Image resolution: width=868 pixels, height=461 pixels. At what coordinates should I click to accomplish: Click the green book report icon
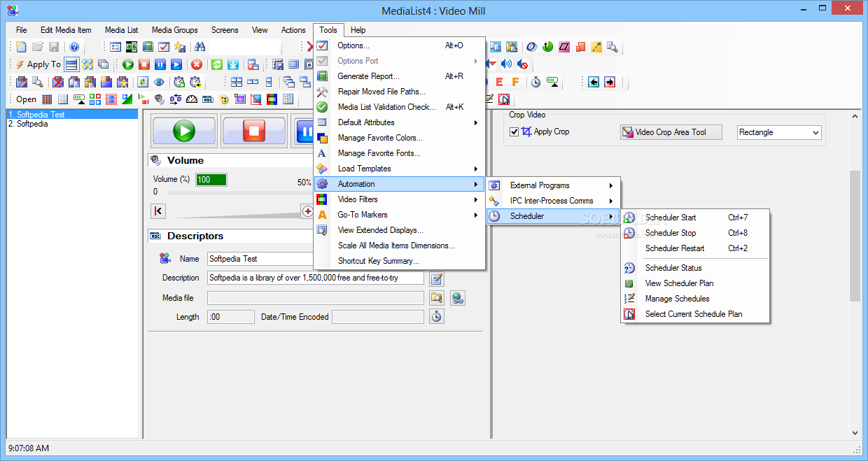(148, 47)
